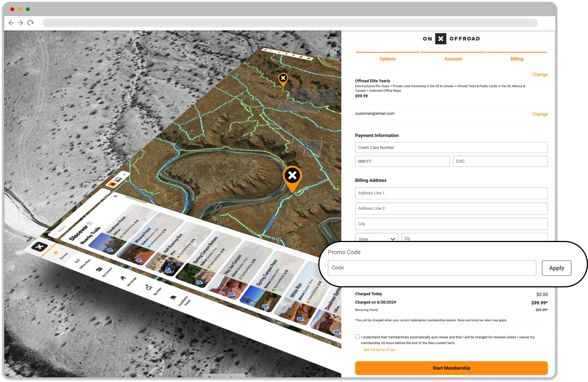The width and height of the screenshot is (588, 382).
Task: Click Change next to customer email
Action: pos(540,114)
